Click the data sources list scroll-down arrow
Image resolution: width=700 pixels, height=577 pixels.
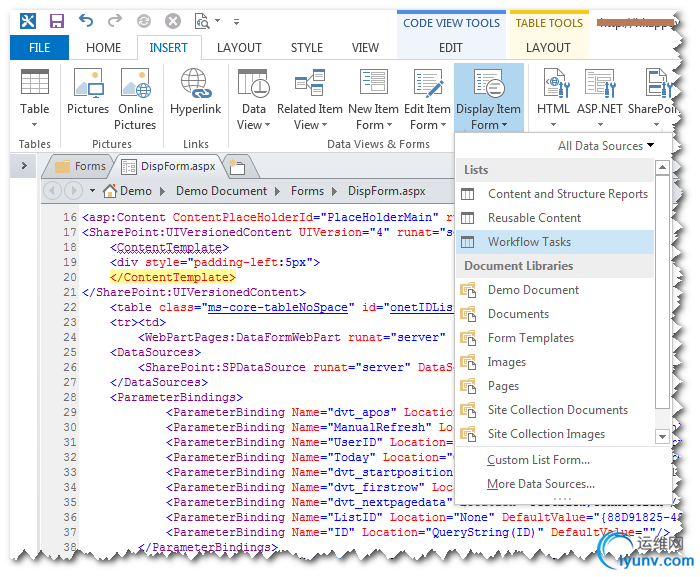click(x=662, y=436)
